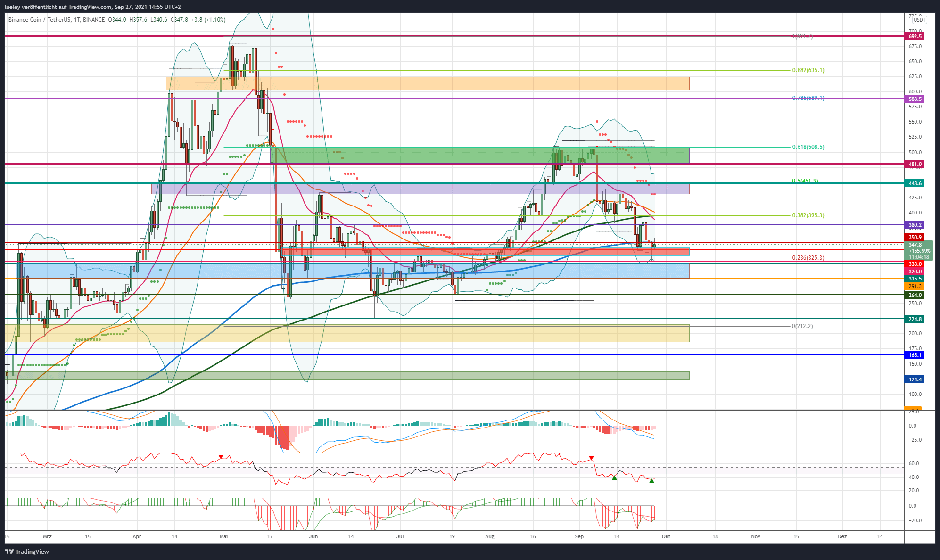The height and width of the screenshot is (560, 940).
Task: Select the 588.5 price label
Action: tap(914, 99)
